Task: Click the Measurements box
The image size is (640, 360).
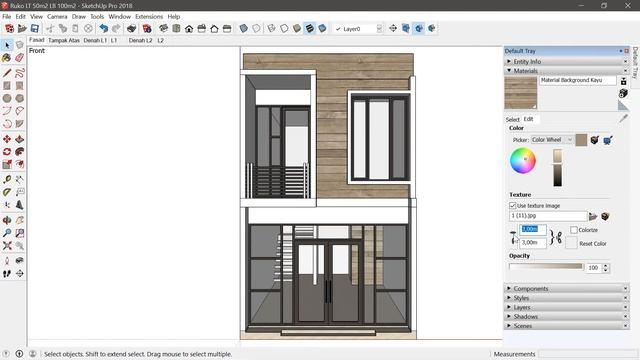Action: [x=588, y=354]
